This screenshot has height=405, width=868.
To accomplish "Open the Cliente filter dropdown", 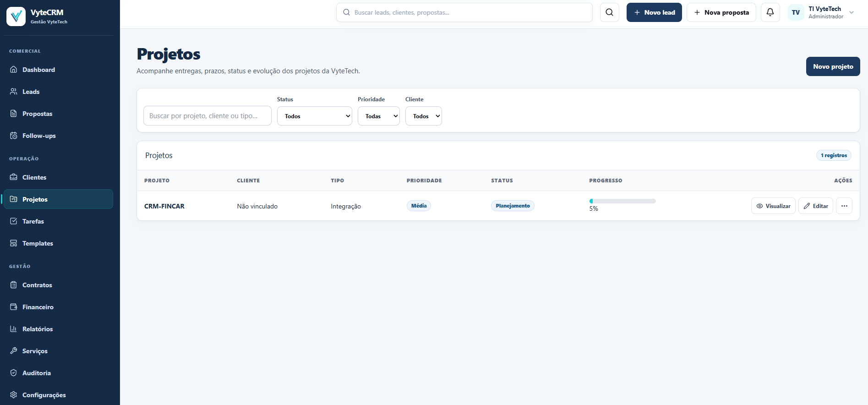I will click(x=424, y=116).
